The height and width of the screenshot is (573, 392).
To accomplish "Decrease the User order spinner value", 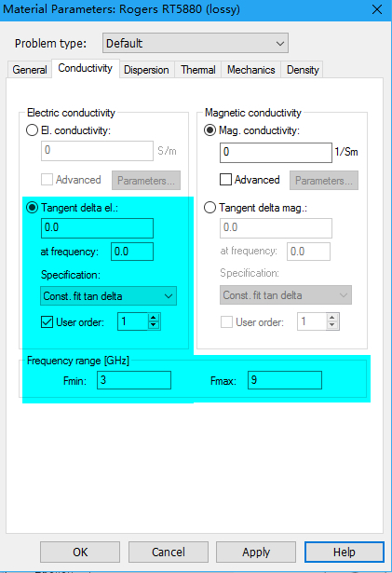I will pyautogui.click(x=154, y=325).
